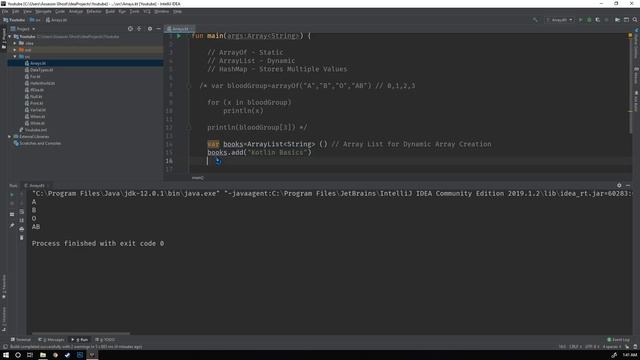Fold the block comment at the bloodGroup line

tap(189, 86)
